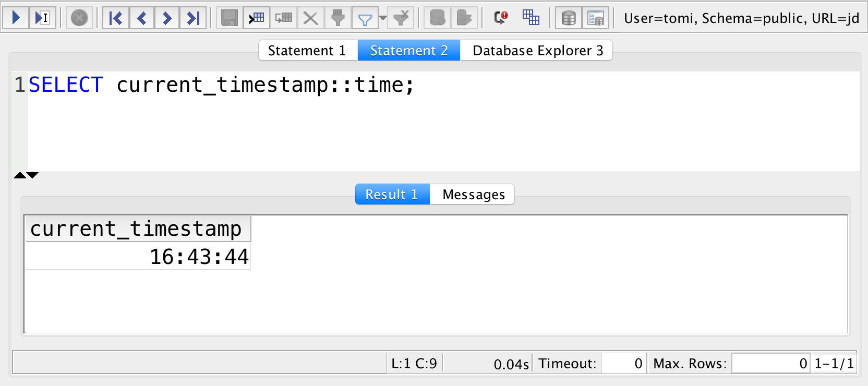The width and height of the screenshot is (868, 386).
Task: Disable the reset filter control
Action: click(x=401, y=17)
